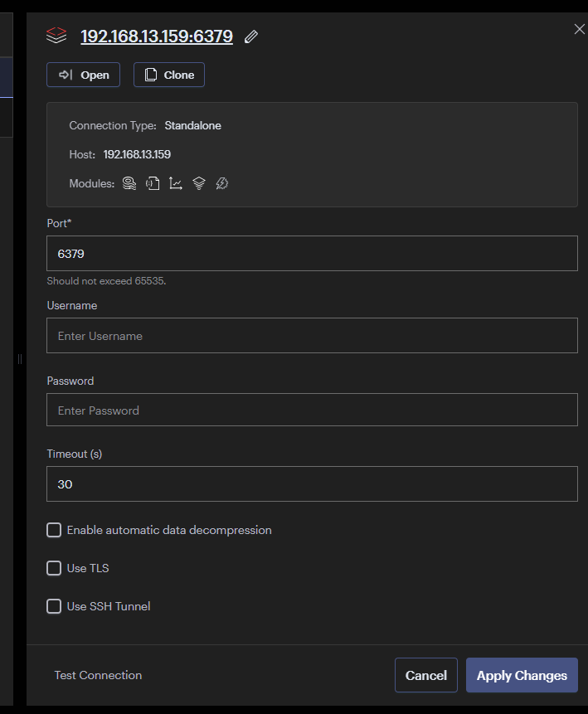The height and width of the screenshot is (714, 588).
Task: Open the database connection
Action: 84,75
